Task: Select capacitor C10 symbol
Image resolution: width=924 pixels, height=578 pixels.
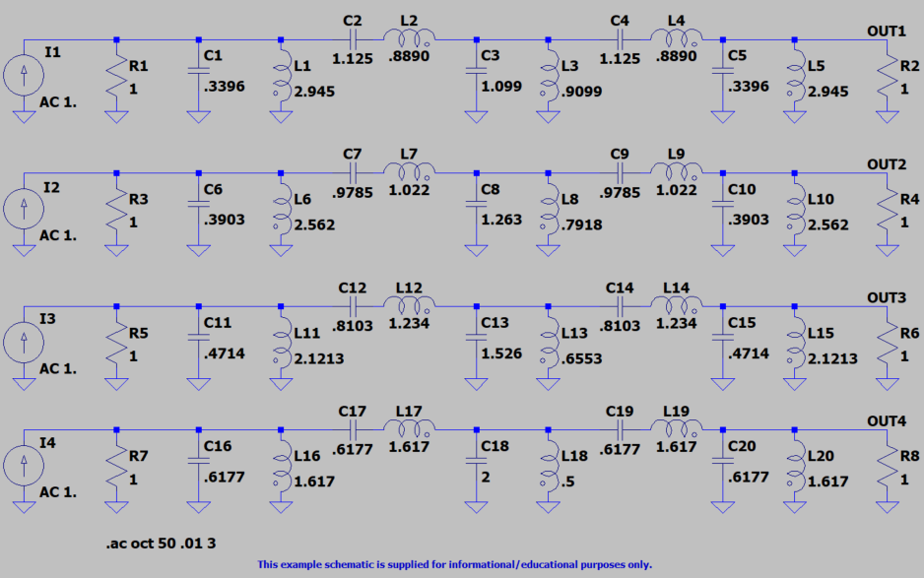Action: pos(723,204)
